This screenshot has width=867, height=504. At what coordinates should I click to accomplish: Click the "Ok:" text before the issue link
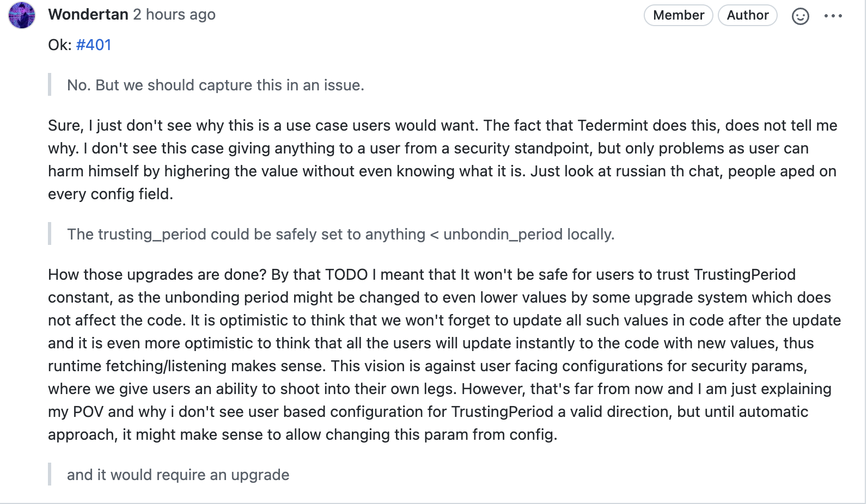60,45
